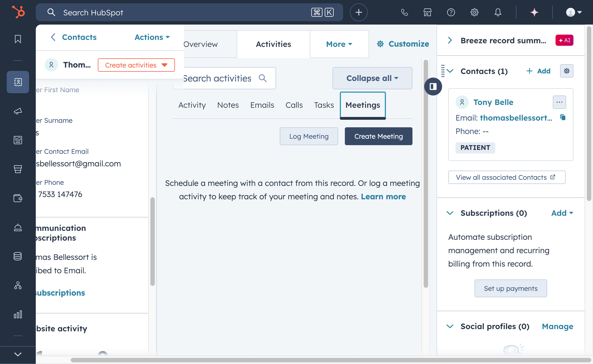Open the Service bell-desk sidebar icon
593x364 pixels.
pos(18,227)
